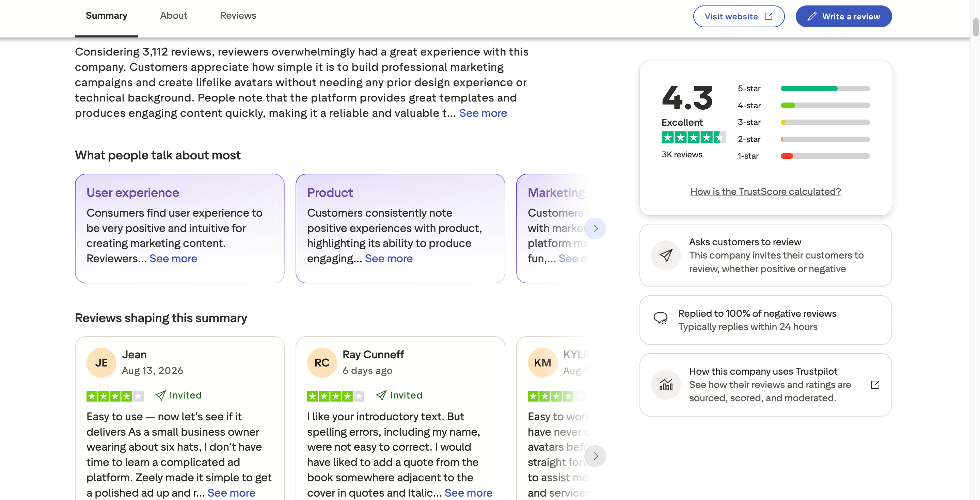Open the external link icon in the Trustpilot usage card
This screenshot has width=980, height=500.
(875, 385)
